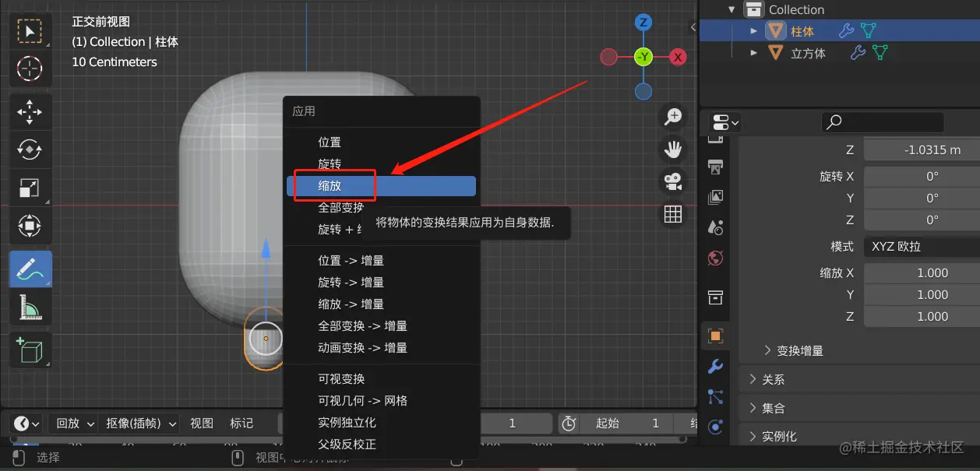Open the World properties tab
Image resolution: width=980 pixels, height=471 pixels.
[x=715, y=258]
